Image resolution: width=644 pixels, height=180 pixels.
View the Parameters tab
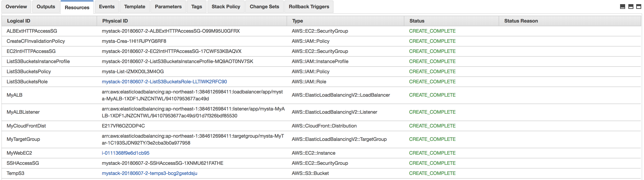pos(168,7)
